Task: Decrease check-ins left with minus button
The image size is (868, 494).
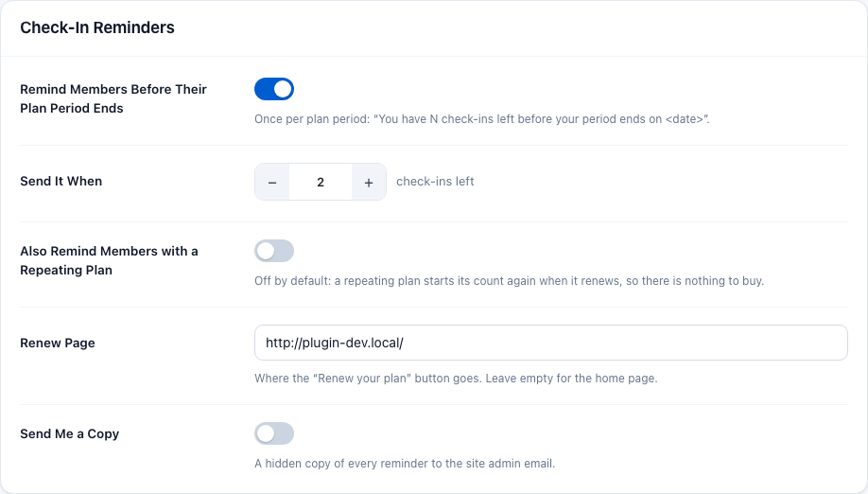Action: click(271, 183)
